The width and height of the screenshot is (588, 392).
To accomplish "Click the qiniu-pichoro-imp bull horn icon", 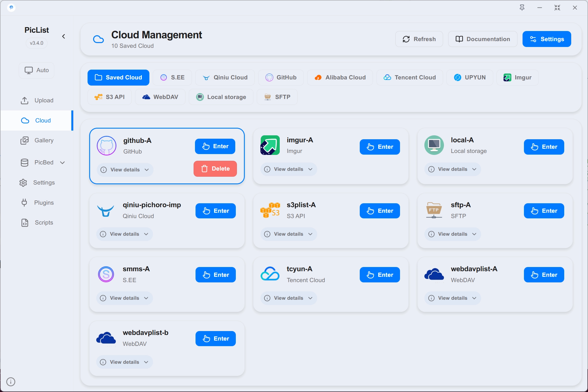I will (x=105, y=211).
